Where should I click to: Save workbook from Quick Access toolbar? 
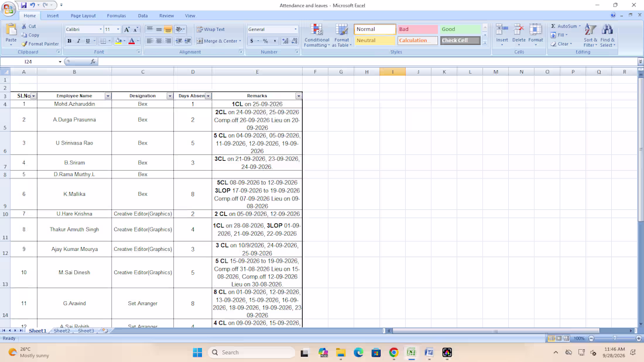[24, 5]
